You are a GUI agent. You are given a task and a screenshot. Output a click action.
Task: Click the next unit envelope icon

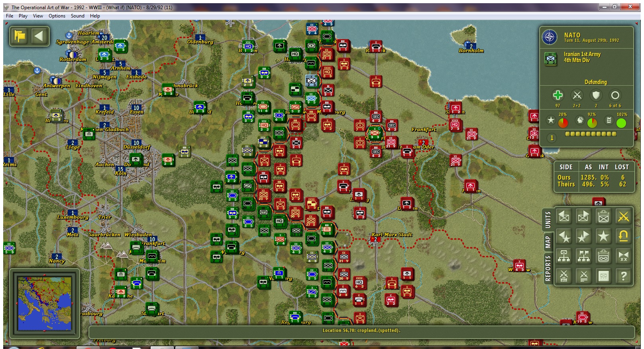click(x=583, y=216)
